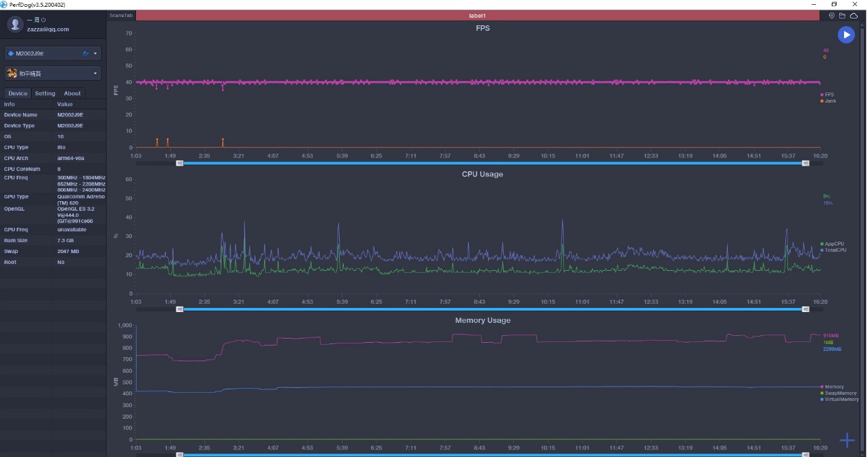Open the folder icon for saved records
Viewport: 868px width, 457px height.
(843, 16)
